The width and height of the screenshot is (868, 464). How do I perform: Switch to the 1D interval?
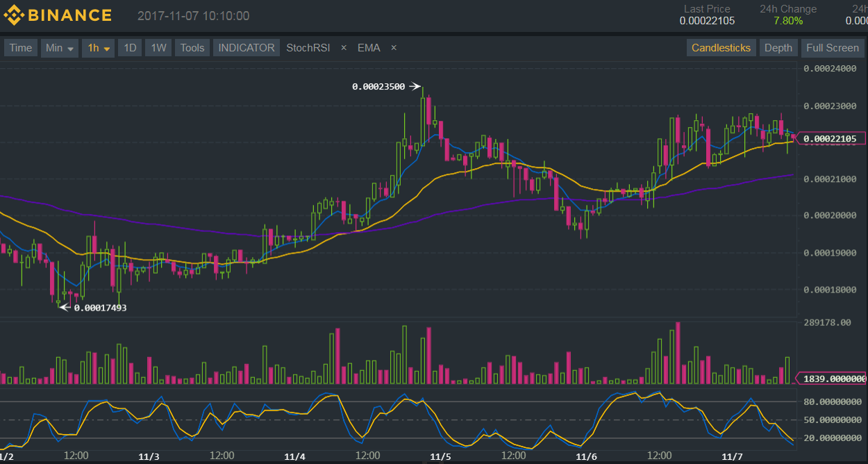point(130,48)
